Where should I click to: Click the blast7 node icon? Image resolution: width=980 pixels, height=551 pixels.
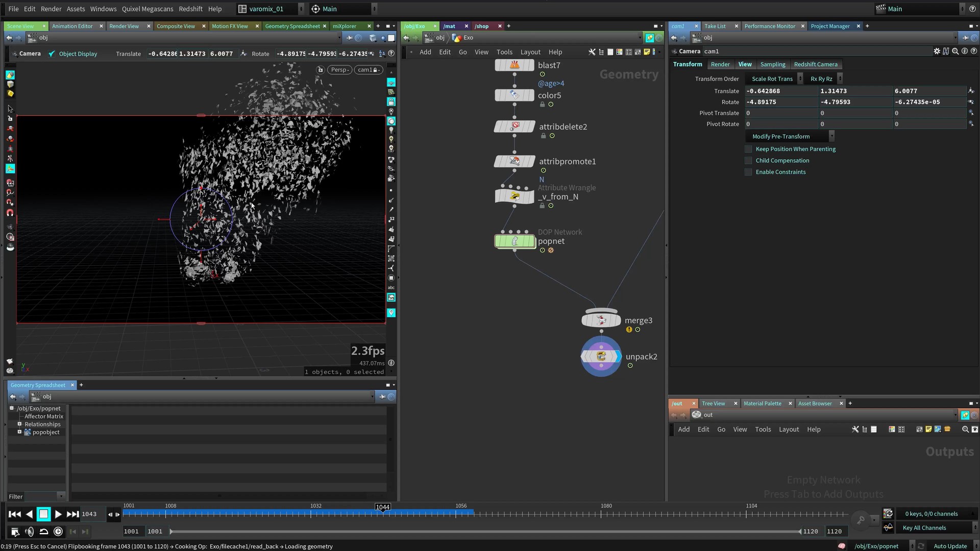pyautogui.click(x=514, y=65)
